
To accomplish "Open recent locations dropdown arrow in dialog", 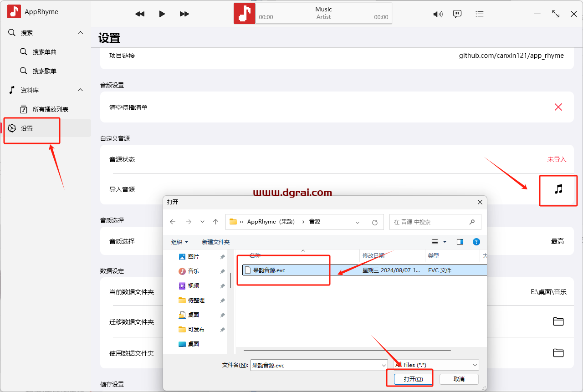I will [x=203, y=222].
